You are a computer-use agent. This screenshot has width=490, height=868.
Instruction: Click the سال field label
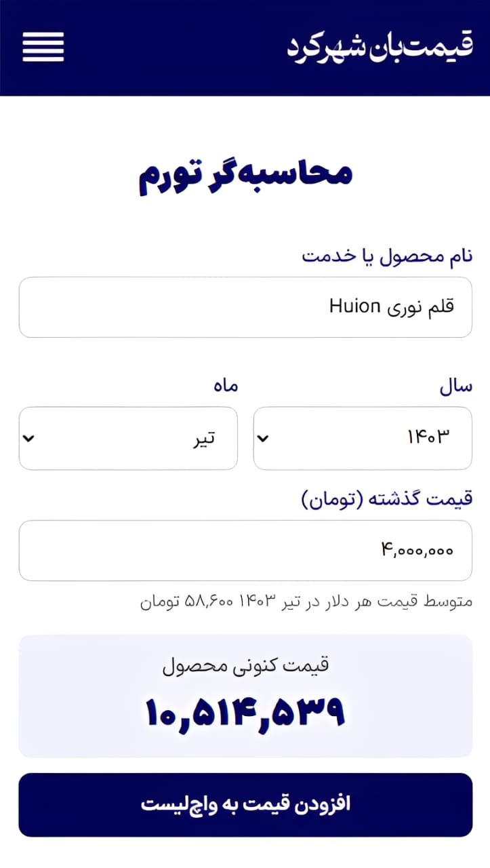[455, 387]
